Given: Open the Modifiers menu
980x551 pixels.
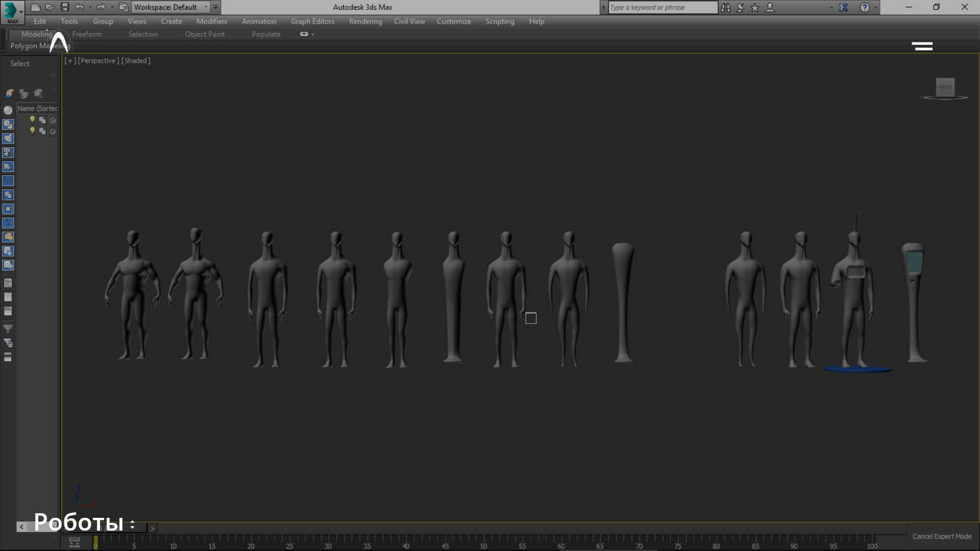Looking at the screenshot, I should [211, 21].
